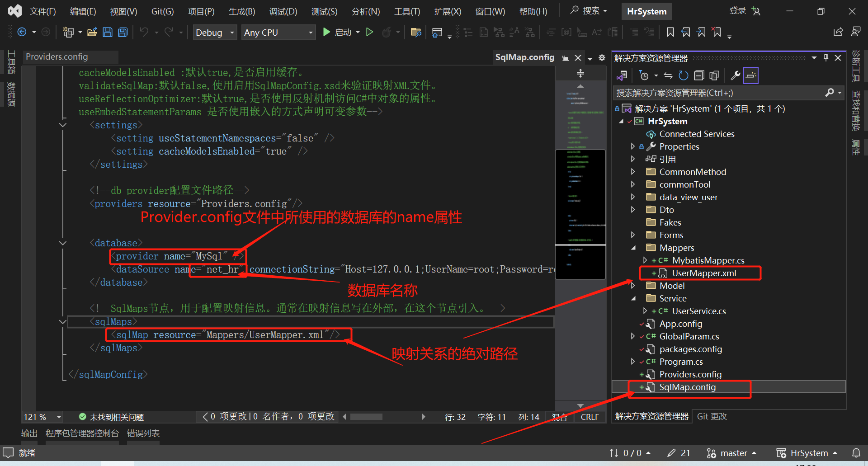Open the 程序包管理器控制台 panel

tap(82, 433)
